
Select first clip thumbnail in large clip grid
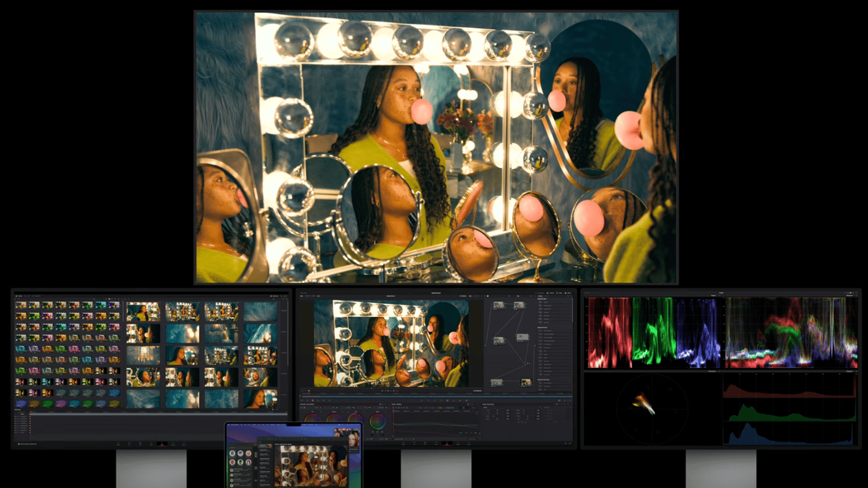point(143,312)
